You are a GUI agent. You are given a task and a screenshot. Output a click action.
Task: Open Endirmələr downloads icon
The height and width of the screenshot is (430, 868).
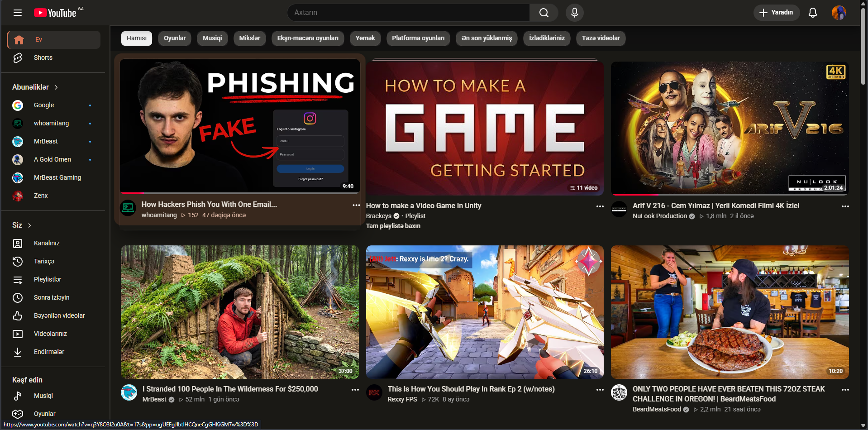(18, 352)
